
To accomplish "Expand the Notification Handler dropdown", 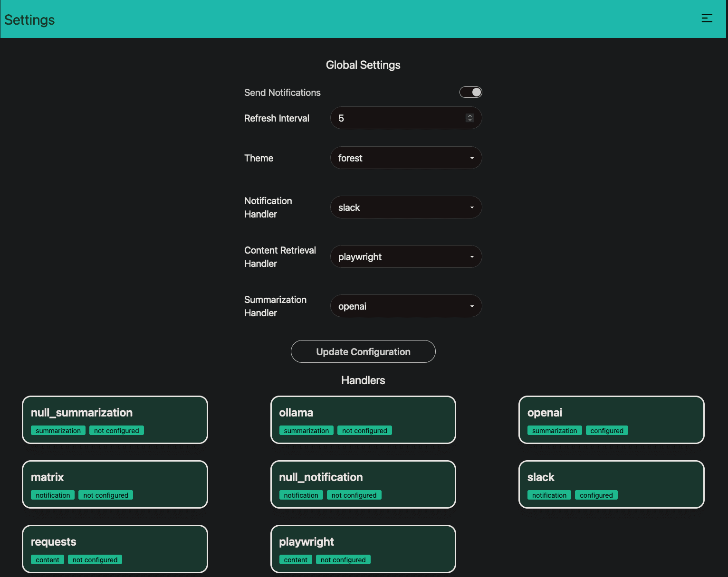I will (x=406, y=208).
